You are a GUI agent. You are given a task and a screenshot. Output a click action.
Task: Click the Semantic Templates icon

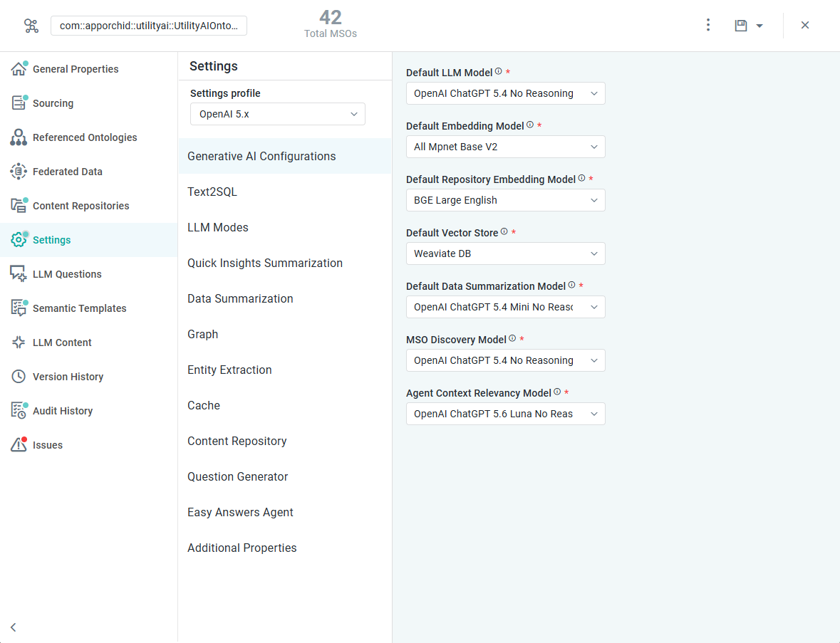coord(19,308)
